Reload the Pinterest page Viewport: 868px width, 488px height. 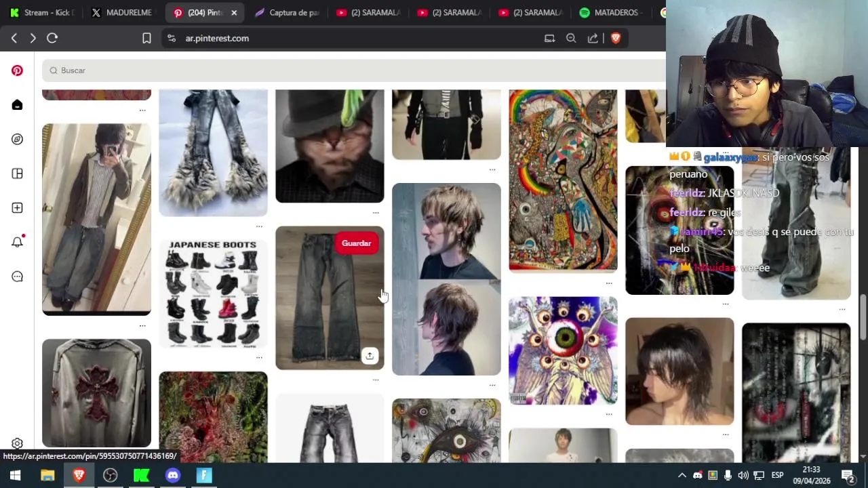[x=52, y=39]
